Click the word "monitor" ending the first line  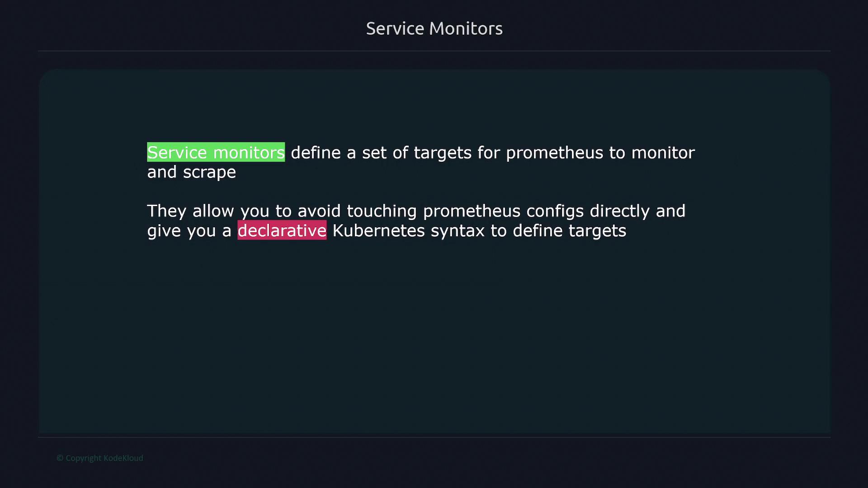click(663, 153)
